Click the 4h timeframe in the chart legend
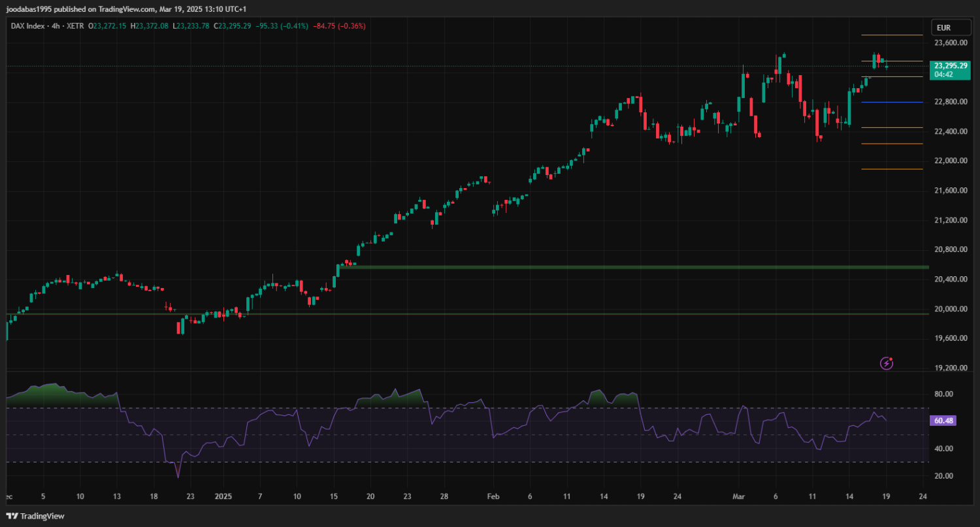This screenshot has height=527, width=980. 56,26
